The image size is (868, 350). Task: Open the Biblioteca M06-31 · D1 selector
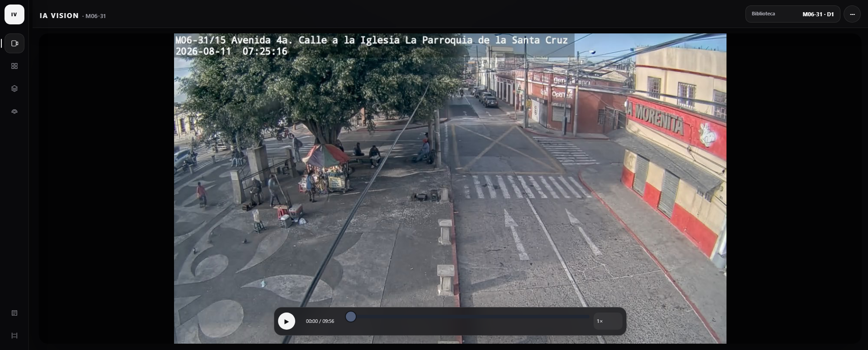[793, 14]
